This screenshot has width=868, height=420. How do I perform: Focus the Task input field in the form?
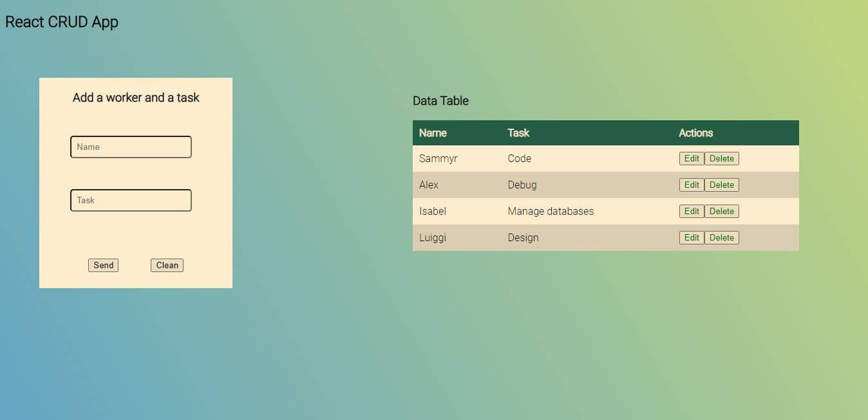131,200
